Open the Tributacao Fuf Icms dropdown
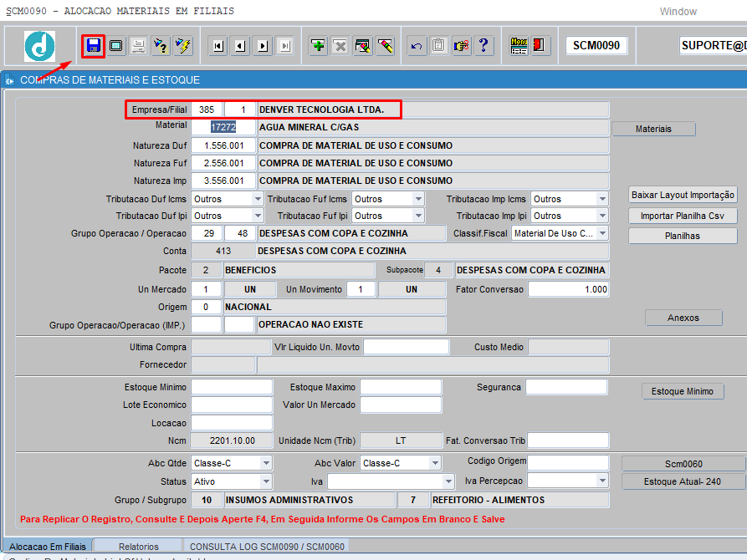The width and height of the screenshot is (747, 560). coord(418,199)
